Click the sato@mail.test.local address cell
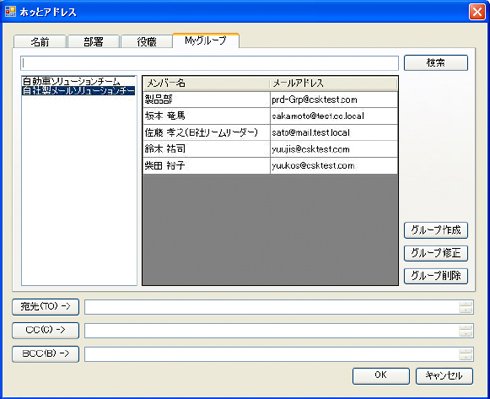This screenshot has width=490, height=399. coord(334,133)
